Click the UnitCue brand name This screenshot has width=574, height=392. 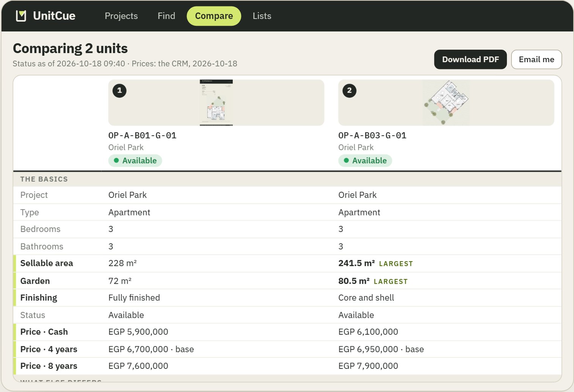pyautogui.click(x=54, y=16)
